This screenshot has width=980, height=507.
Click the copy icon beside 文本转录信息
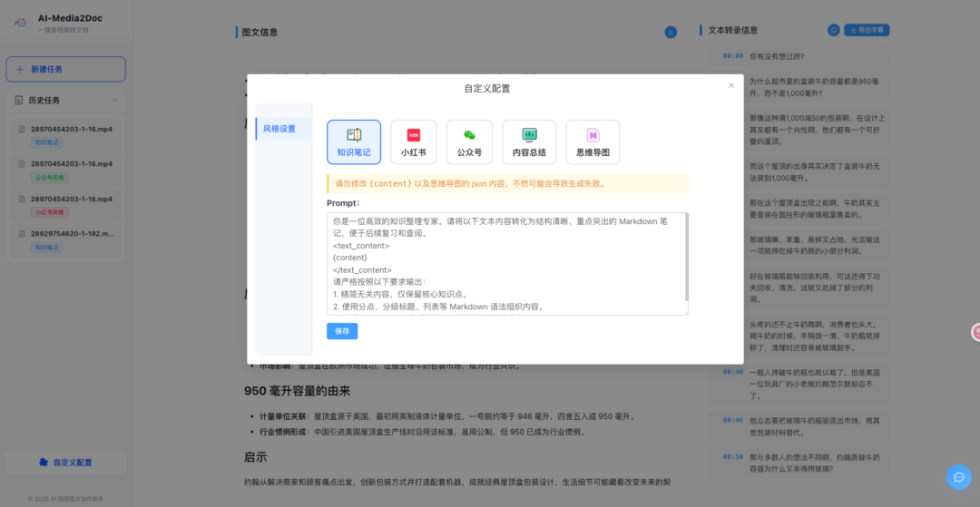point(834,30)
